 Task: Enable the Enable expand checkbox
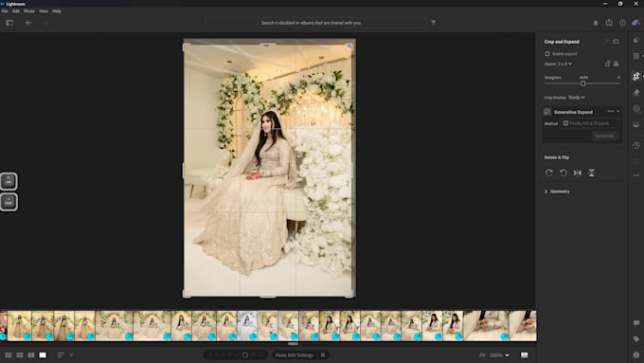(x=547, y=54)
